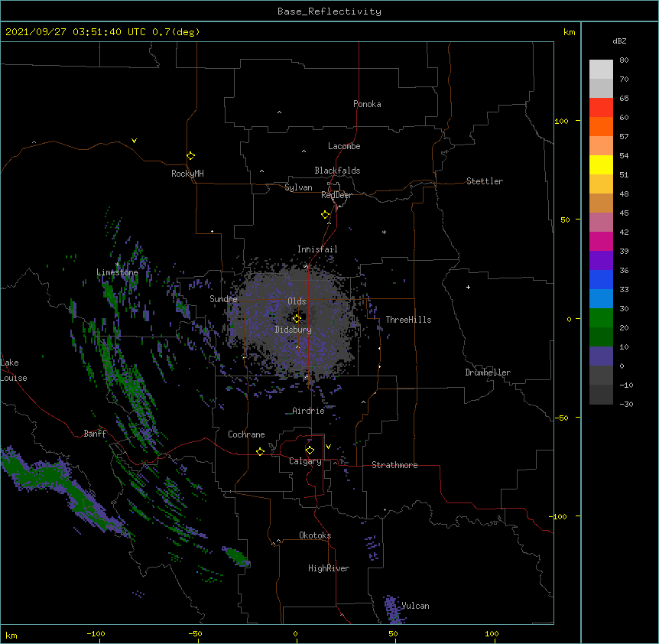659x644 pixels.
Task: Click the yellow diamond marker above RockyMH
Action: coord(190,155)
